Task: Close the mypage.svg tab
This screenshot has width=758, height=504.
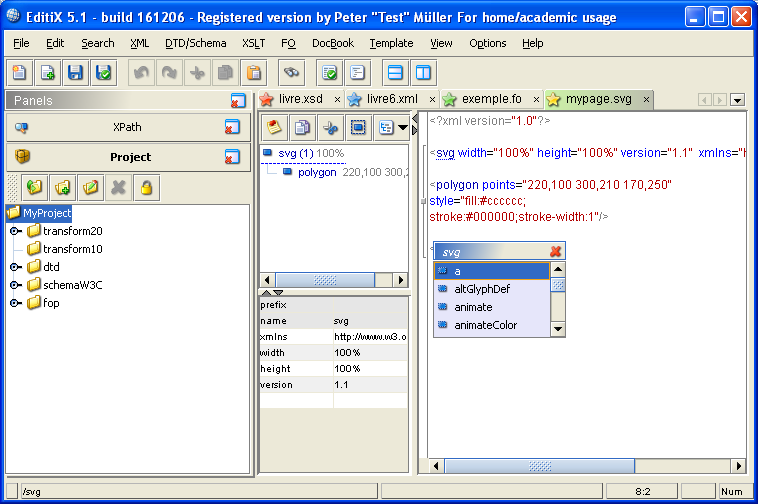Action: click(x=646, y=100)
